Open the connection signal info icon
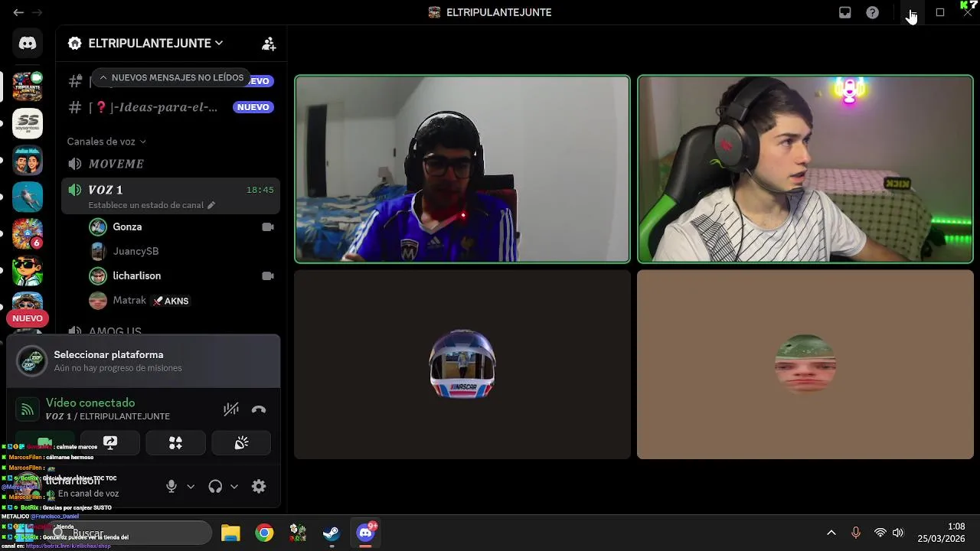 28,409
